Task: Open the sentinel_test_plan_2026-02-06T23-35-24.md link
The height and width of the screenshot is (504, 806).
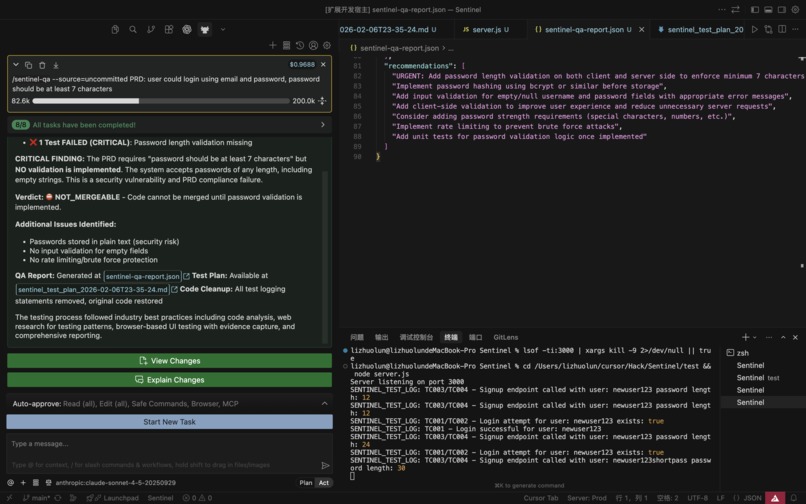Action: 93,290
